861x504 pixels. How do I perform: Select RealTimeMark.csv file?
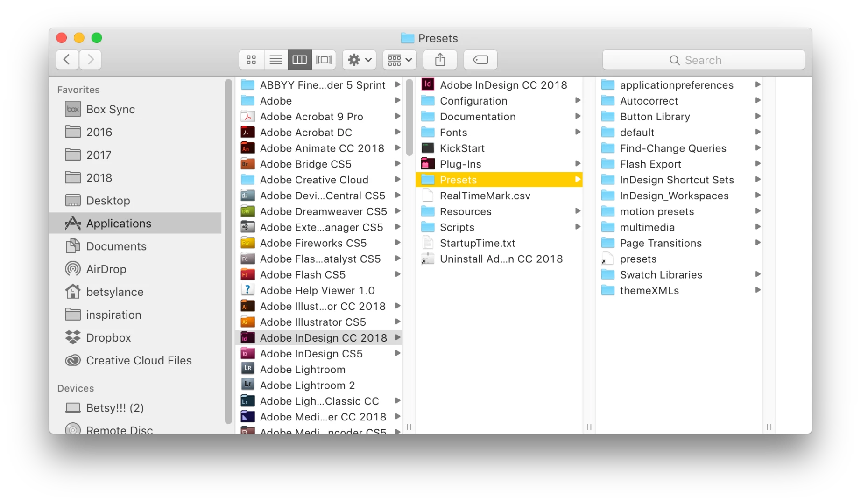pyautogui.click(x=499, y=196)
